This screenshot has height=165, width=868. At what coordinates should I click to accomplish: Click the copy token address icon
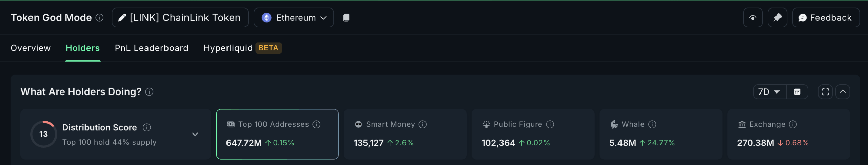pyautogui.click(x=346, y=18)
